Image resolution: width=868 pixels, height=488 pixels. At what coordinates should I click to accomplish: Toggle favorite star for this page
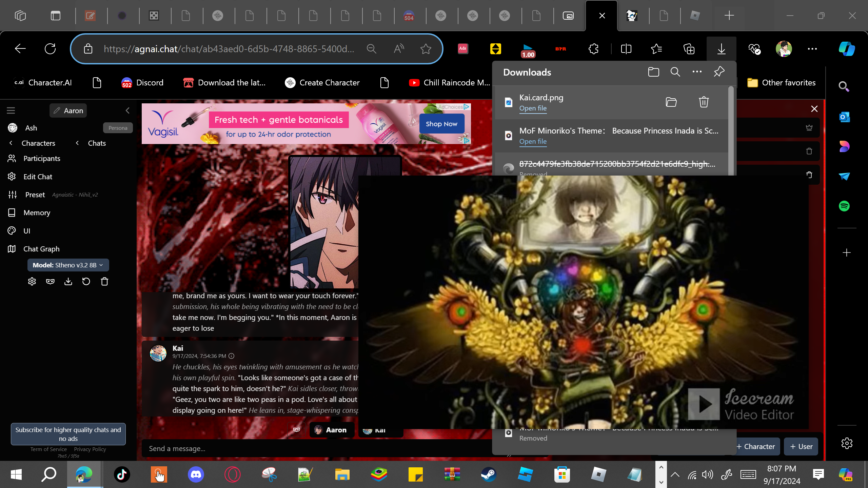(426, 49)
